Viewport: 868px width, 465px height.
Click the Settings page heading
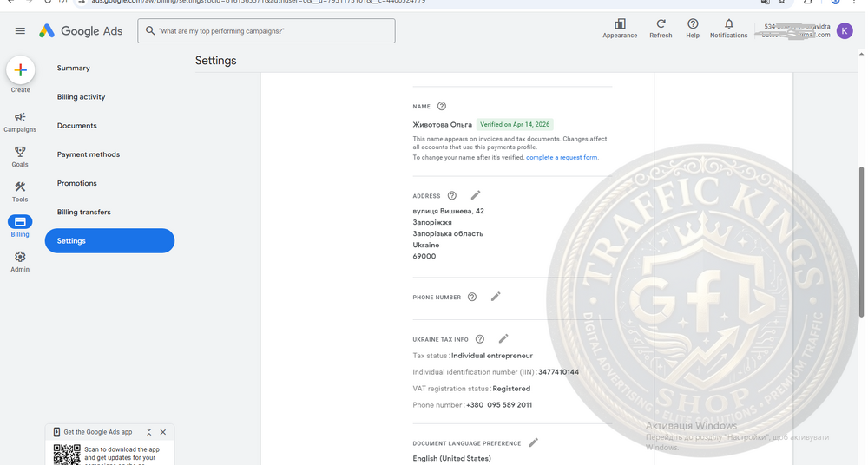click(215, 61)
